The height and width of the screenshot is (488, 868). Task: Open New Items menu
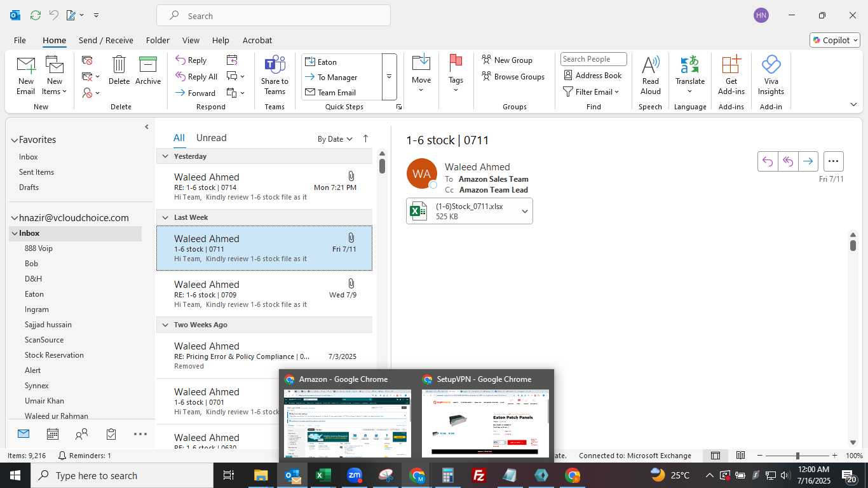pos(55,76)
